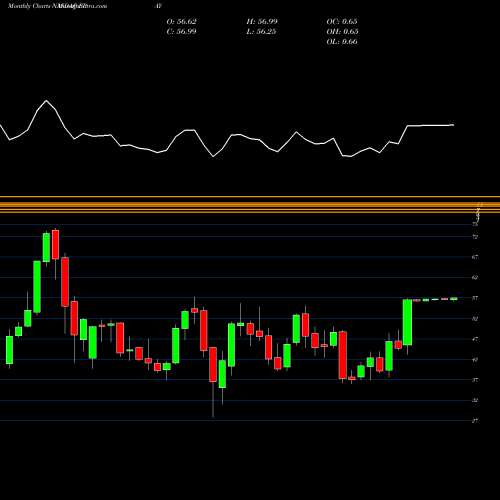Viewport: 500px width, 500px height.
Task: Click the OC: 0.65 reading
Action: (x=342, y=22)
